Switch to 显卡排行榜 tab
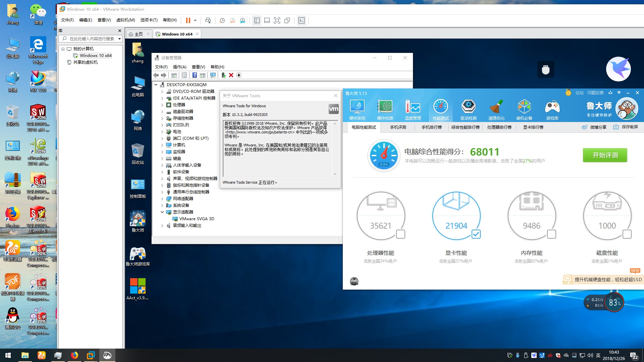The width and height of the screenshot is (644, 362). pos(533,127)
